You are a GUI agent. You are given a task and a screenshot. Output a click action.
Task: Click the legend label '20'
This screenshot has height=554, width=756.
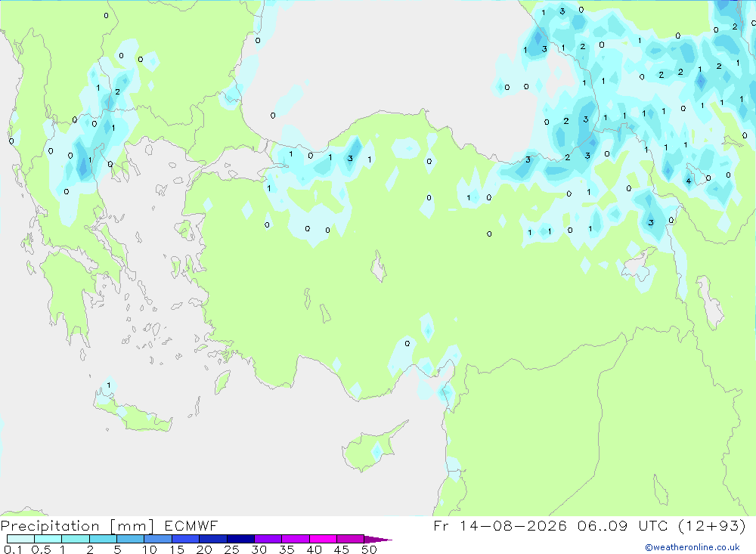[x=204, y=549]
